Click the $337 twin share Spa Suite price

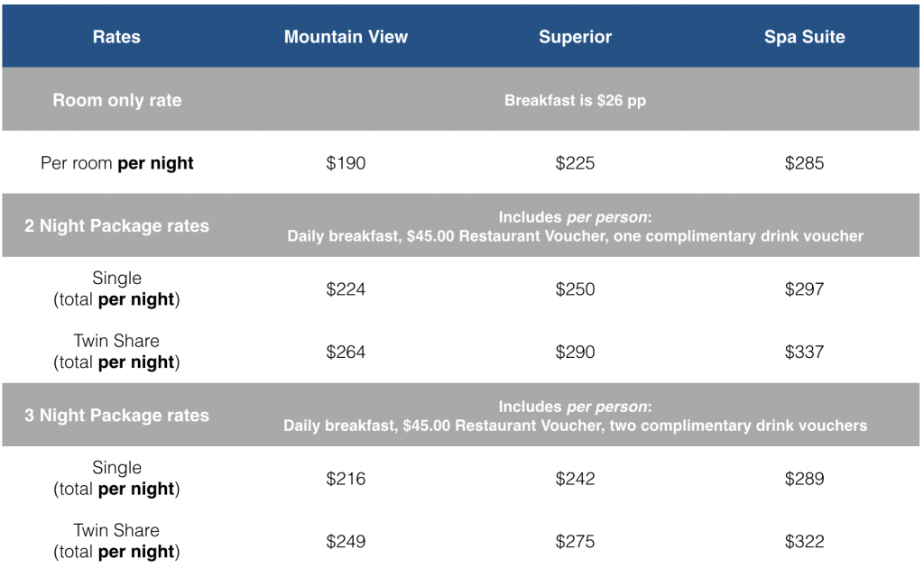804,352
